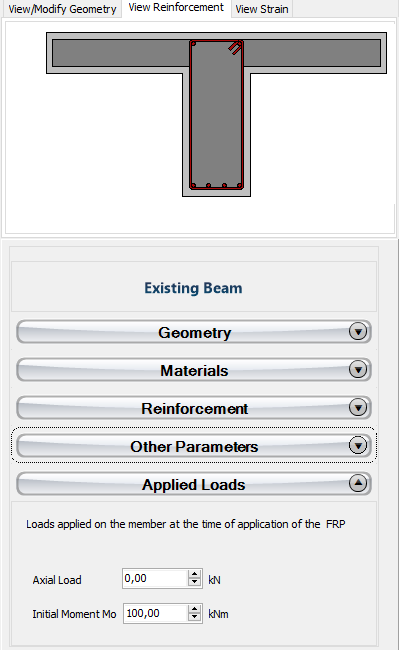Open the Geometry panel bar

(x=194, y=332)
